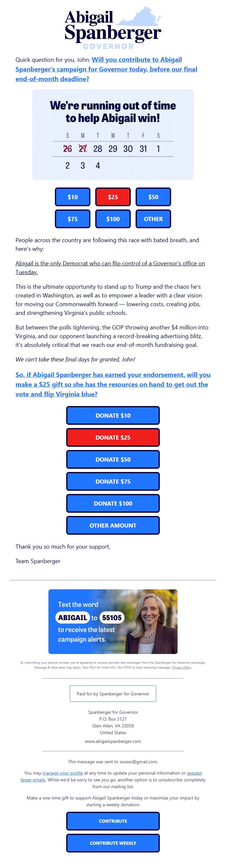Click the DONATE $10 button

point(113,415)
